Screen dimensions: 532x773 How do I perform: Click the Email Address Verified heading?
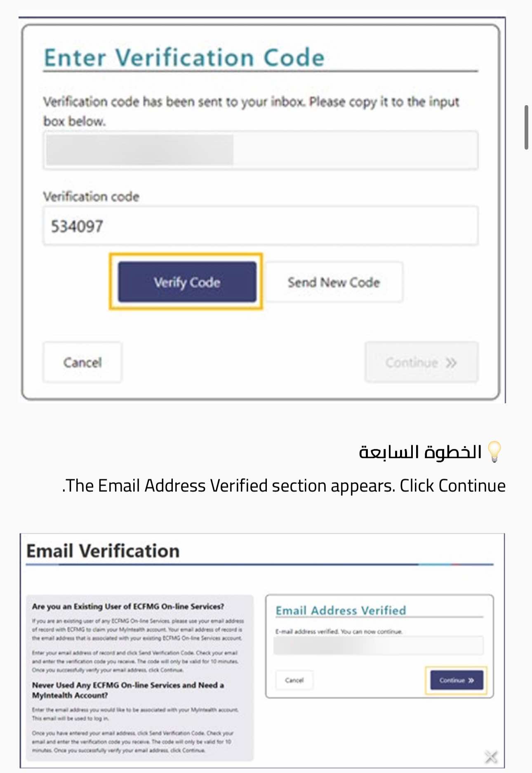tap(341, 610)
